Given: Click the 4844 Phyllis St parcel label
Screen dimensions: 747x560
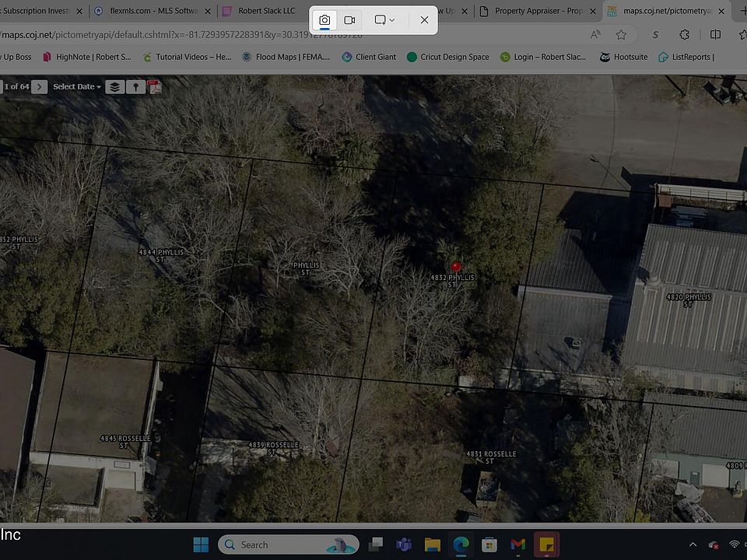Looking at the screenshot, I should point(161,255).
